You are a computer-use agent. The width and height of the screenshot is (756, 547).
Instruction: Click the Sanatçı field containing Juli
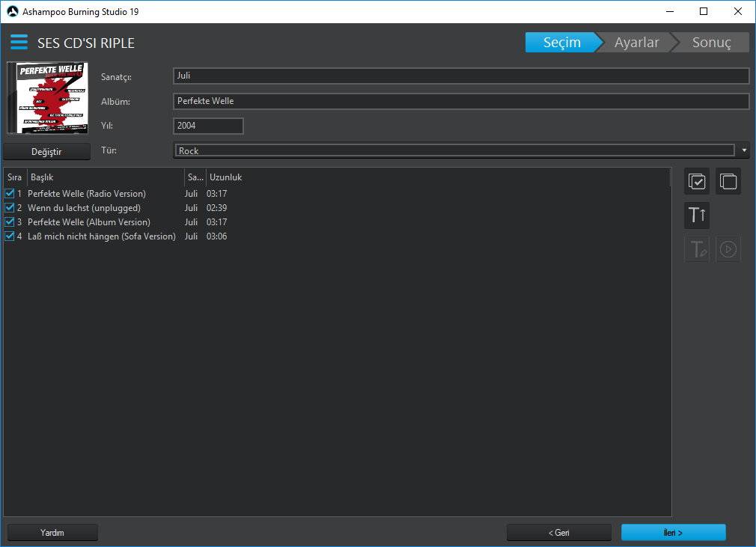(x=460, y=76)
